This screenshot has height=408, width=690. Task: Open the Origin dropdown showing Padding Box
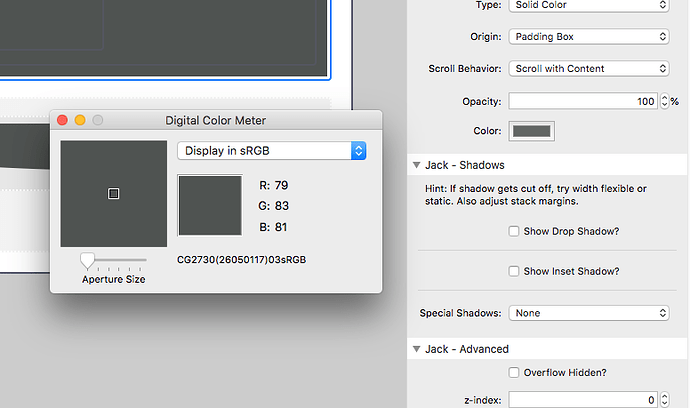coord(589,37)
